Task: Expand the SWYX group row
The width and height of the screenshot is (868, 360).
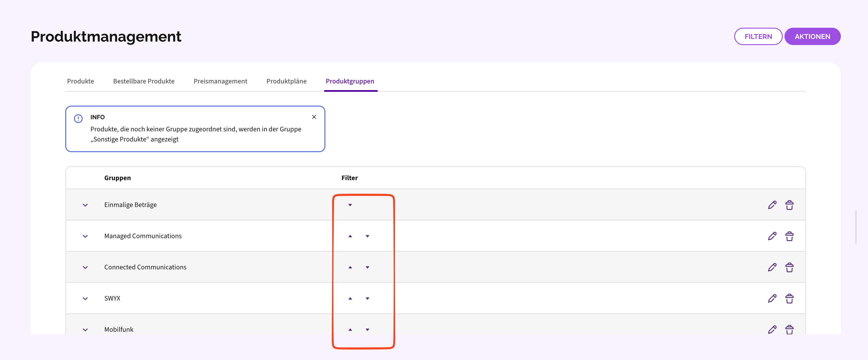Action: click(85, 299)
